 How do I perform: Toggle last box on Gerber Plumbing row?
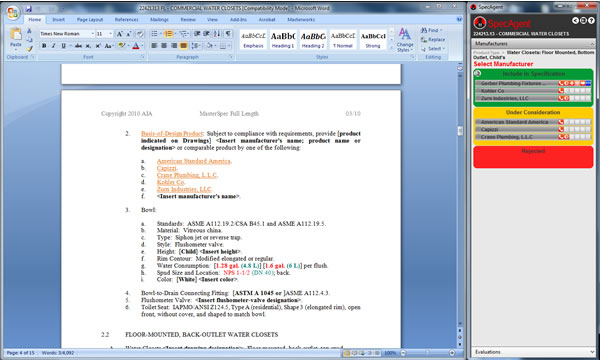[x=588, y=83]
